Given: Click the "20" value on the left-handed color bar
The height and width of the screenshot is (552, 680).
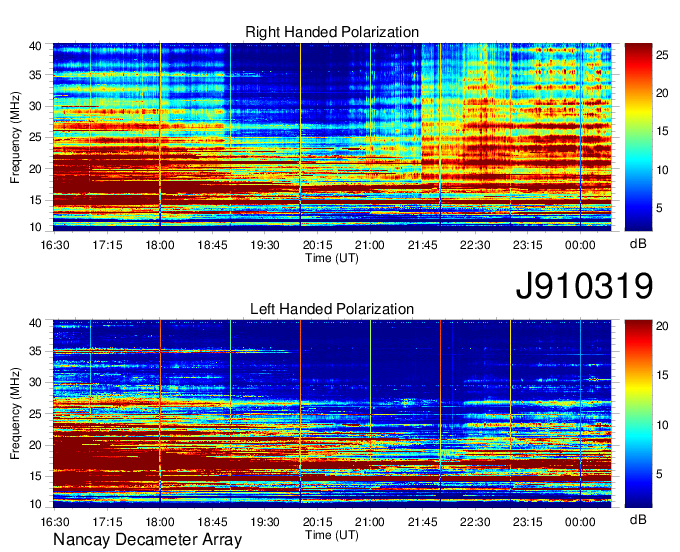Looking at the screenshot, I should tap(662, 326).
